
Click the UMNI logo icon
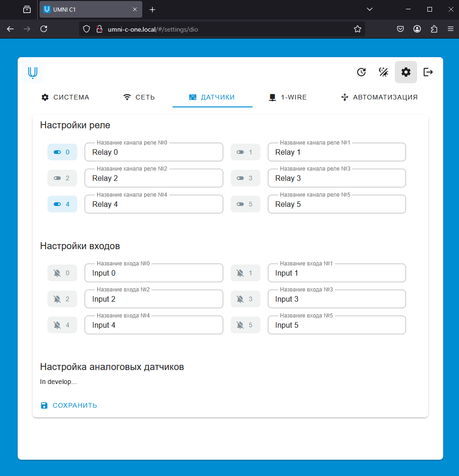(33, 72)
